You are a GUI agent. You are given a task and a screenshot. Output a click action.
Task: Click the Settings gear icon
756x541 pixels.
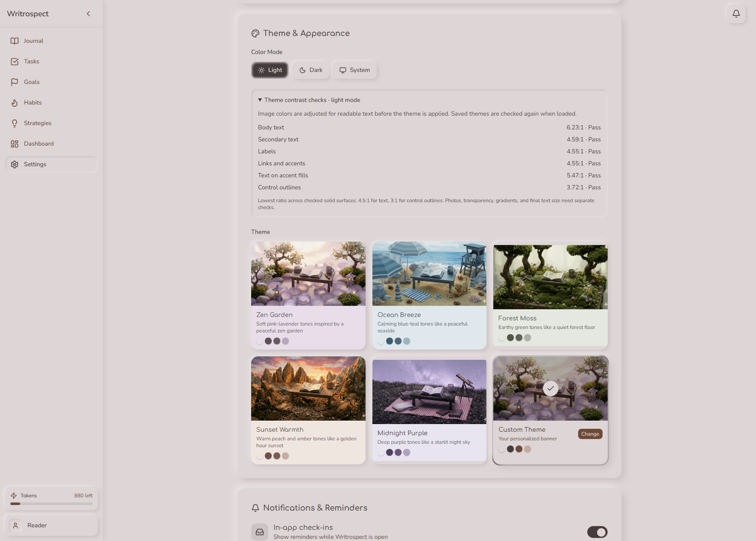[15, 164]
